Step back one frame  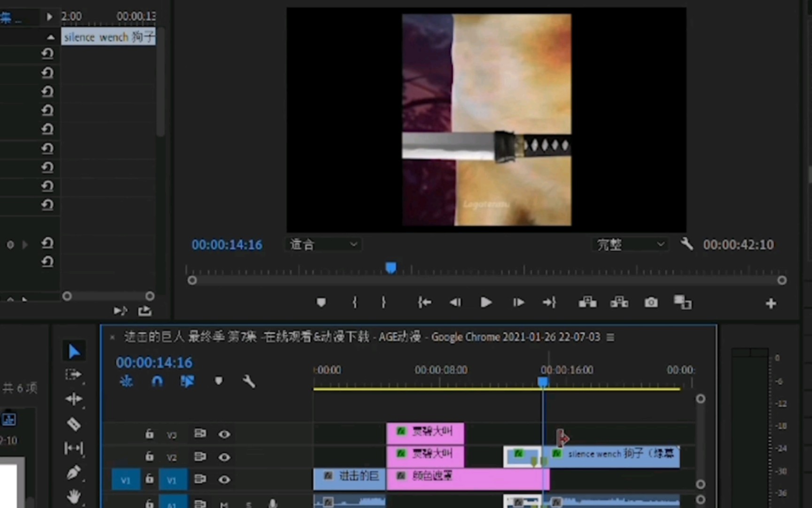click(x=455, y=302)
